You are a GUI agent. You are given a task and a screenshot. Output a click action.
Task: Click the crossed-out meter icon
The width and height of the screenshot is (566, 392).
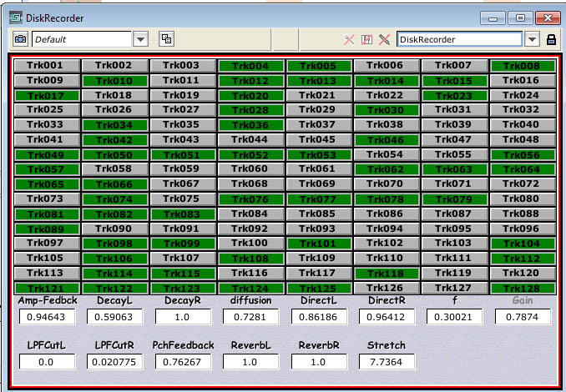click(366, 39)
